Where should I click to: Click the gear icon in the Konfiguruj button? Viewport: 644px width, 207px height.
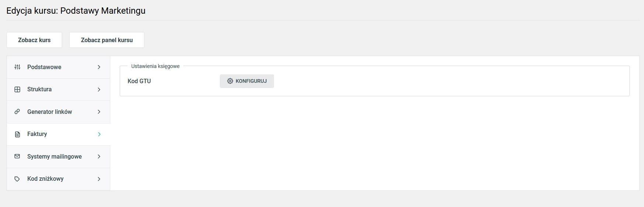(230, 81)
